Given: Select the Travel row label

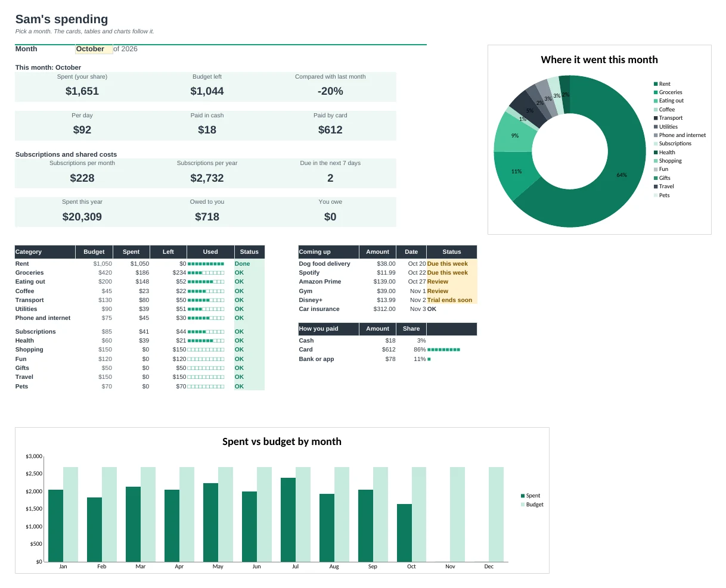Looking at the screenshot, I should pyautogui.click(x=24, y=377).
